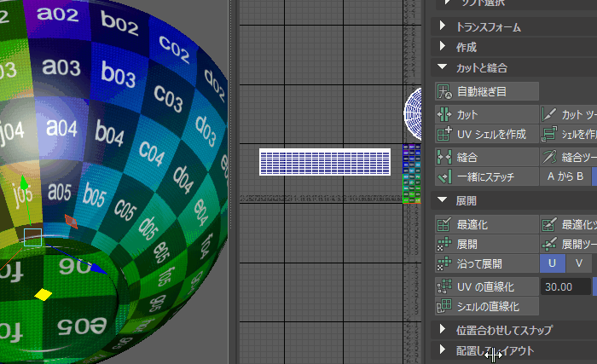This screenshot has height=364, width=597.
Task: Click the 展開 unfold icon
Action: (x=444, y=244)
